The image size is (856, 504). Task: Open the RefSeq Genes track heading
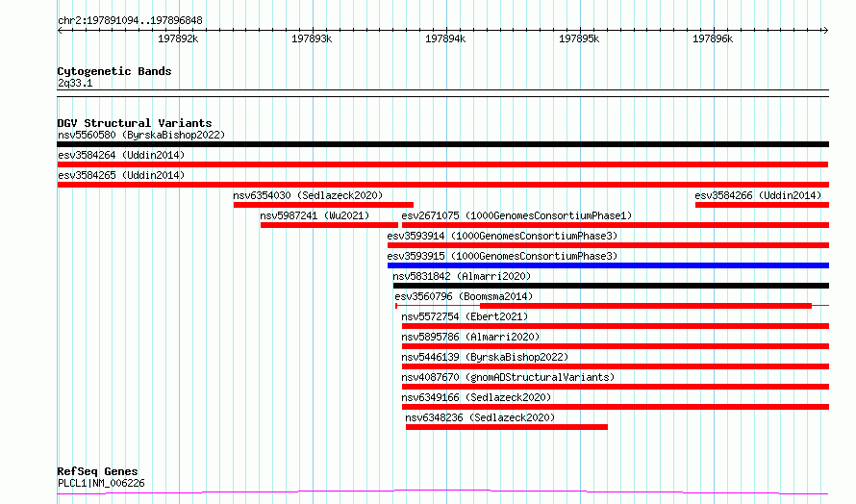coord(98,471)
